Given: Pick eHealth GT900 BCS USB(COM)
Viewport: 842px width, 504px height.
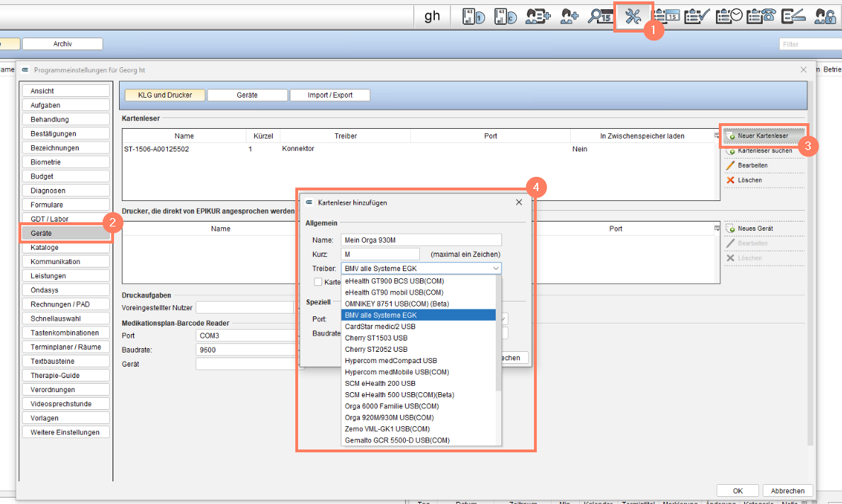Looking at the screenshot, I should pyautogui.click(x=394, y=281).
